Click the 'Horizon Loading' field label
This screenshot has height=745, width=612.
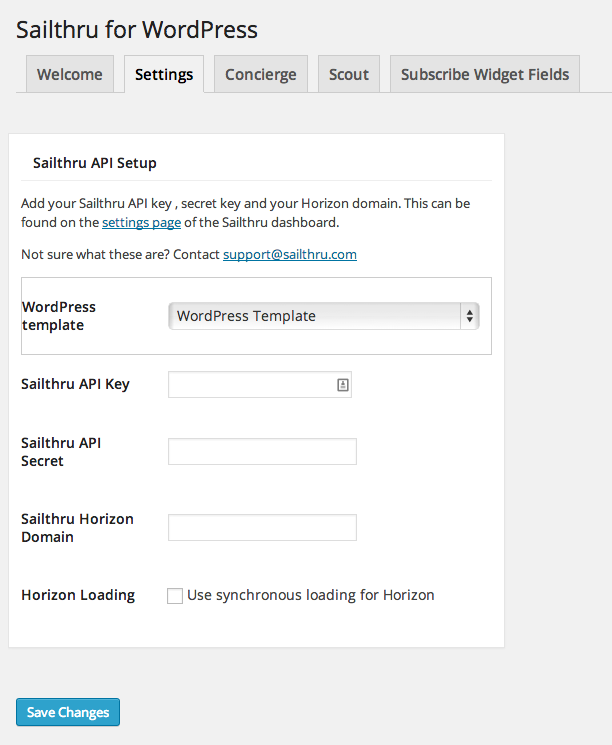tap(78, 595)
